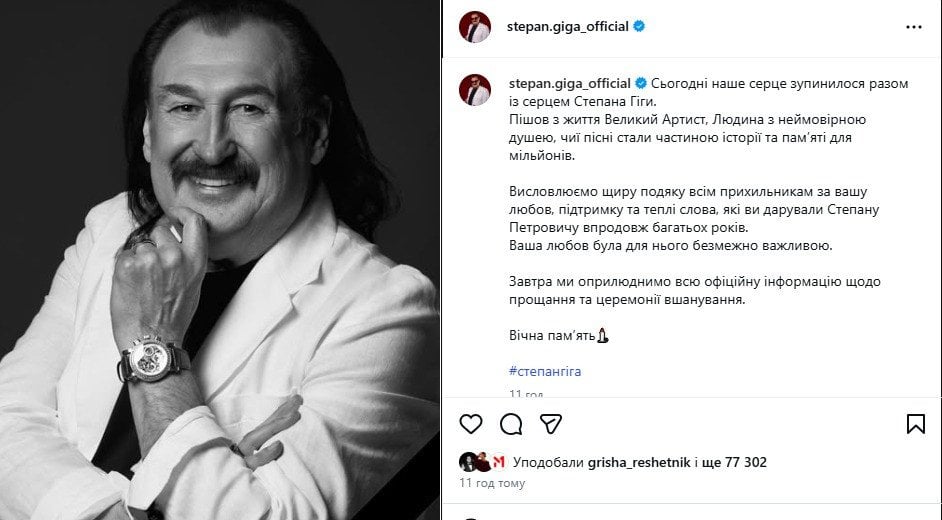This screenshot has height=520, width=942.
Task: Click the black-and-white portrait photo
Action: [x=220, y=260]
